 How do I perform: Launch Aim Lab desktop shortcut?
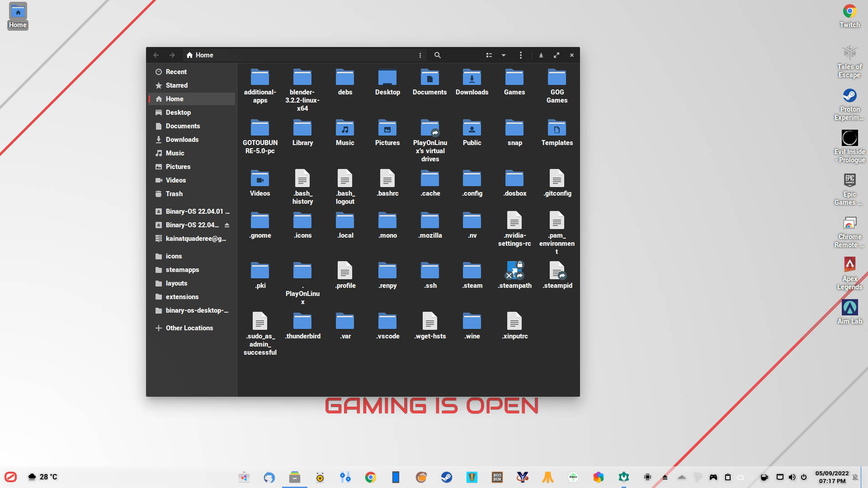850,308
